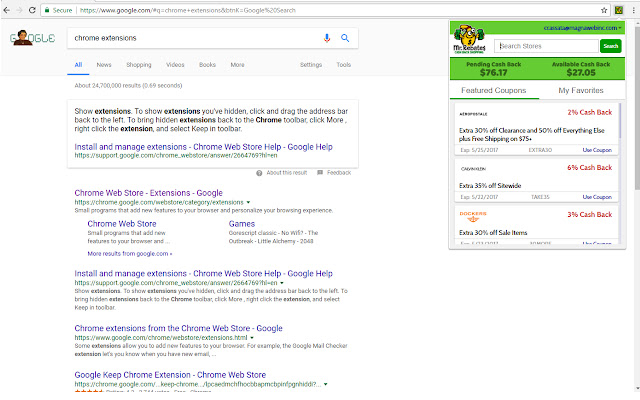Click the blue magnifier search icon

(x=345, y=38)
